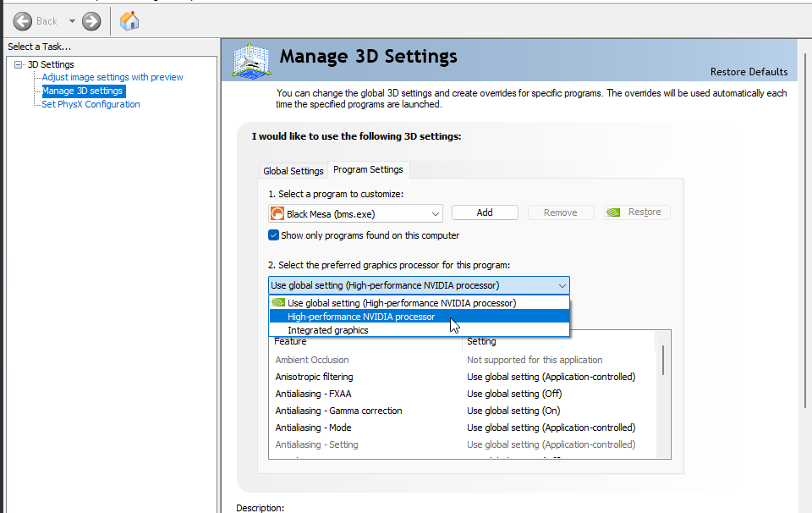Screen dimensions: 812x513
Task: Click the Home icon in toolbar
Action: [x=129, y=21]
